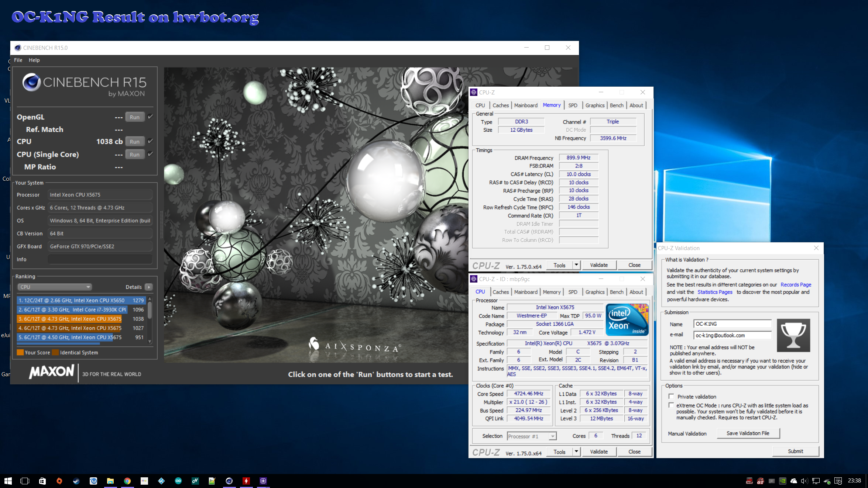The image size is (868, 488).
Task: Launch Kodi from the taskbar
Action: (x=161, y=481)
